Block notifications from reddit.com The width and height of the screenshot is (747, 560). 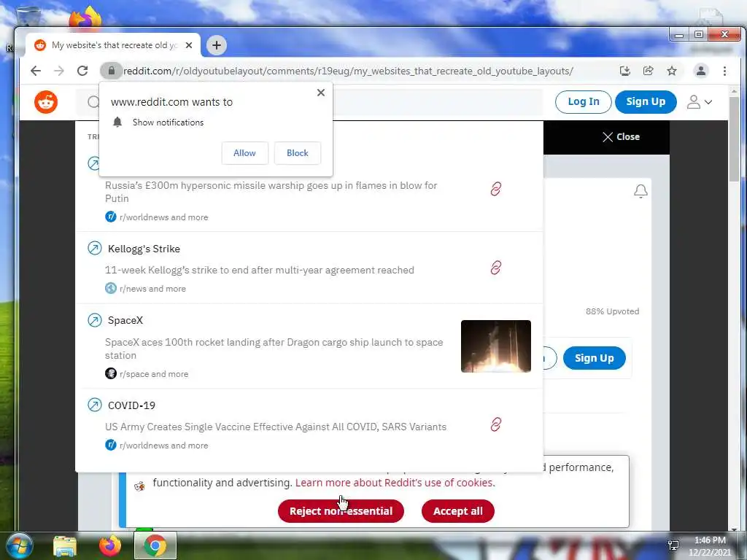point(298,153)
